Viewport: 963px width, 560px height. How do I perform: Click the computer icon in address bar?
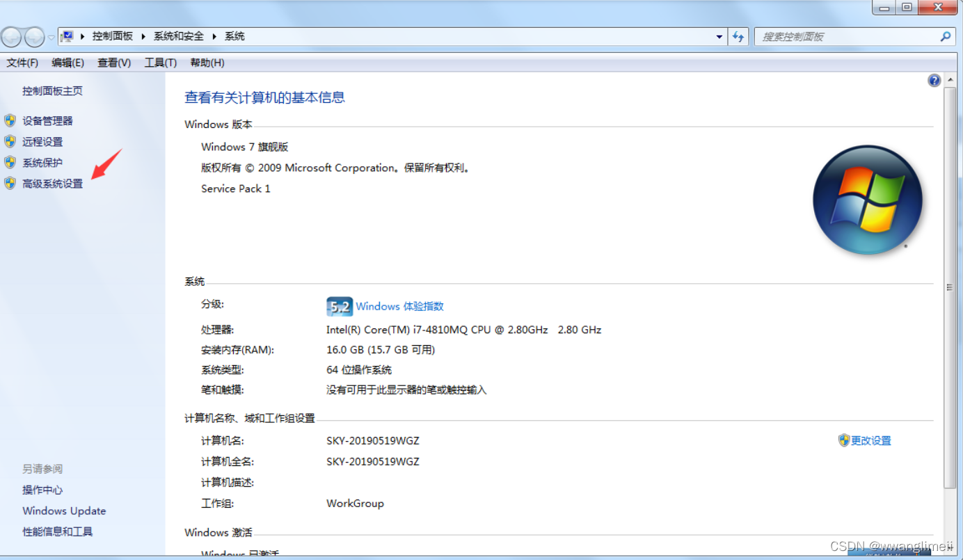click(67, 36)
